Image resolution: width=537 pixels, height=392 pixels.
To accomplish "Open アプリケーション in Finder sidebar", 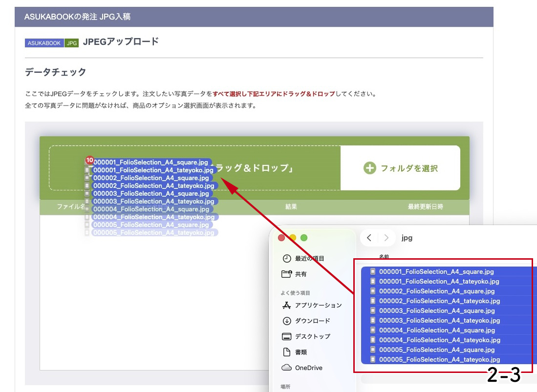I will point(318,305).
